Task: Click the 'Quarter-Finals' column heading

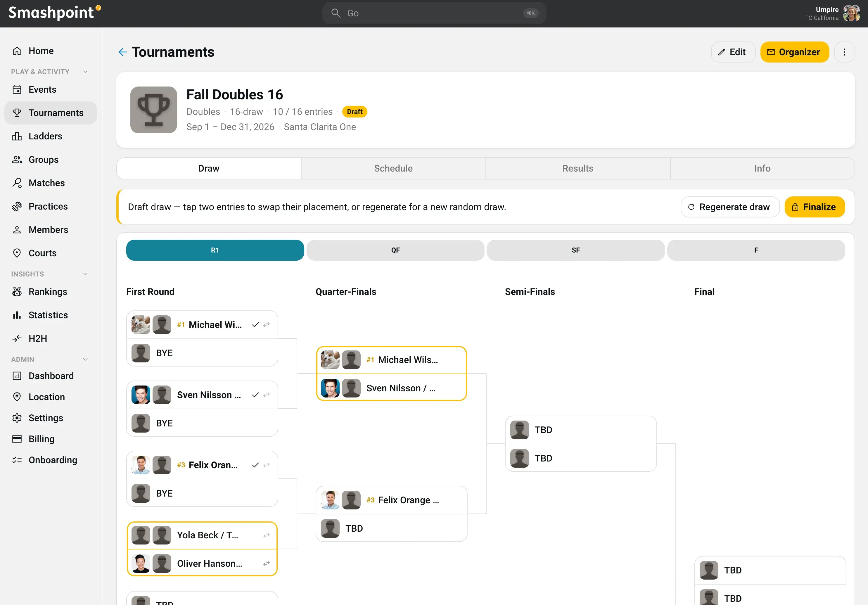Action: [x=346, y=292]
